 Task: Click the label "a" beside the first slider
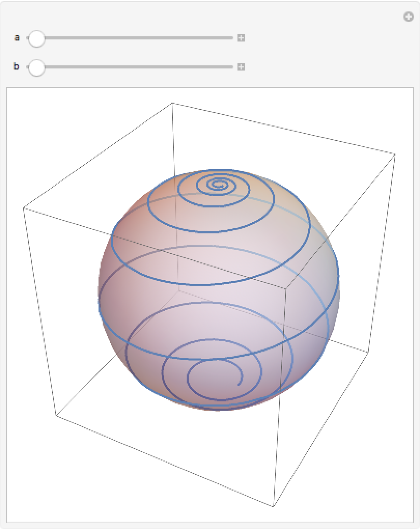(17, 38)
